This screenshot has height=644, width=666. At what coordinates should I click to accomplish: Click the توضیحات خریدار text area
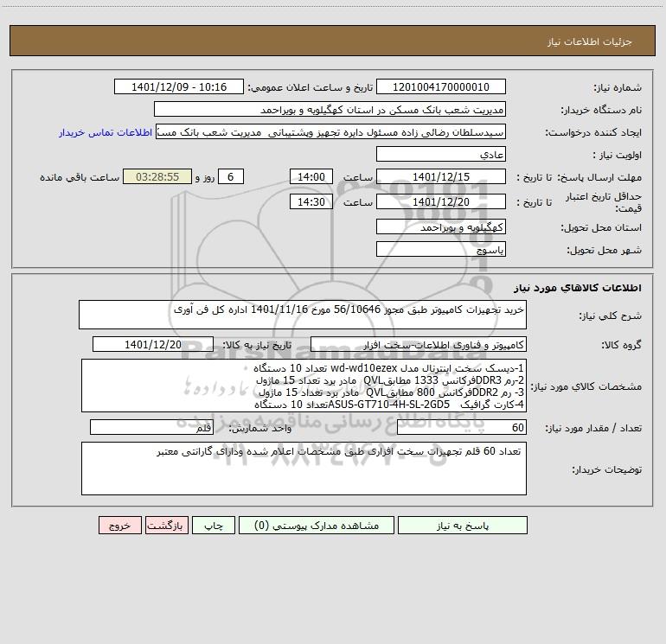coord(304,469)
